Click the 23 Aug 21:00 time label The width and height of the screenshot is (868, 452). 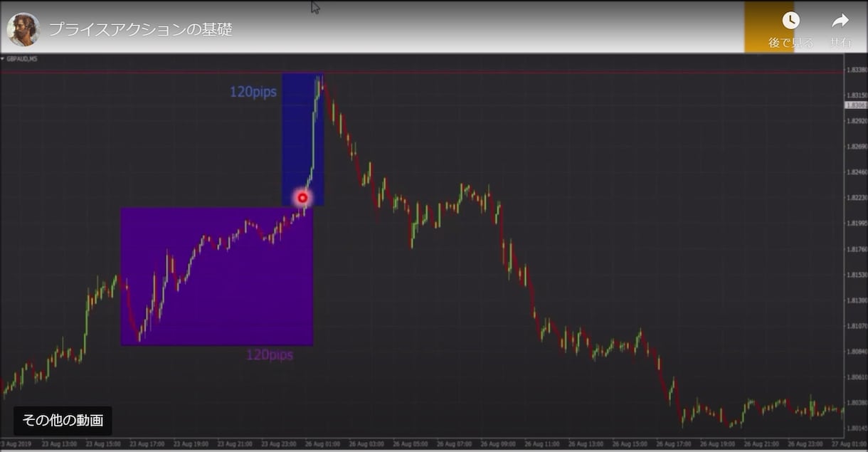(x=235, y=443)
